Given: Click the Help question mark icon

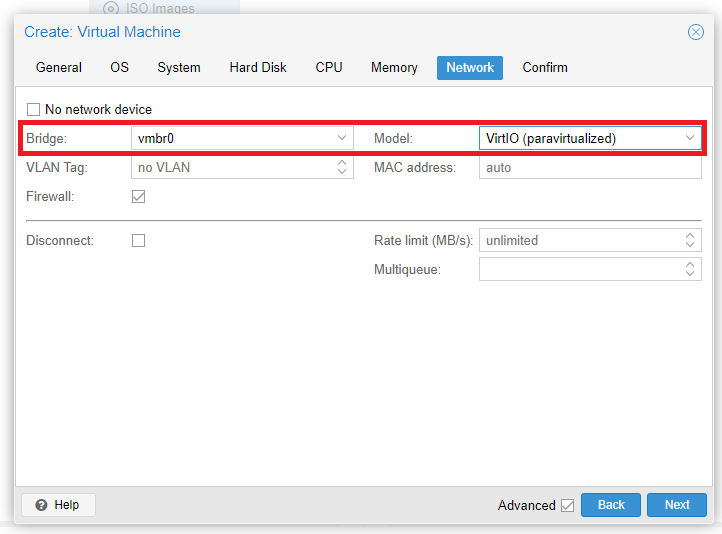Looking at the screenshot, I should [41, 505].
